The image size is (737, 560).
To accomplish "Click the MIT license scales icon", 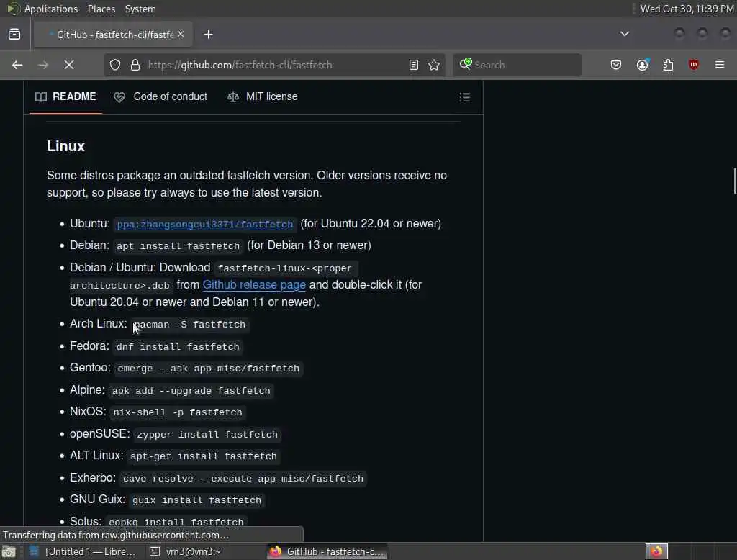I will (233, 97).
